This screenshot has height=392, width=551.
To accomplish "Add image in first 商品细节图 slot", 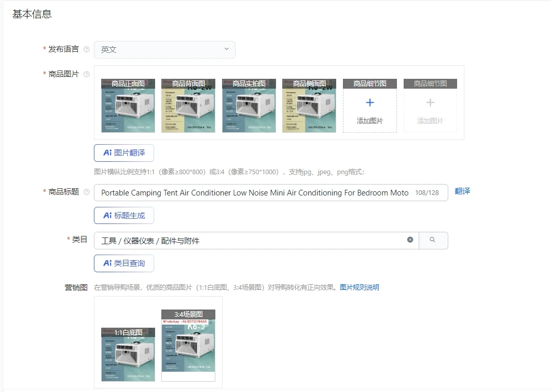I will coord(370,106).
